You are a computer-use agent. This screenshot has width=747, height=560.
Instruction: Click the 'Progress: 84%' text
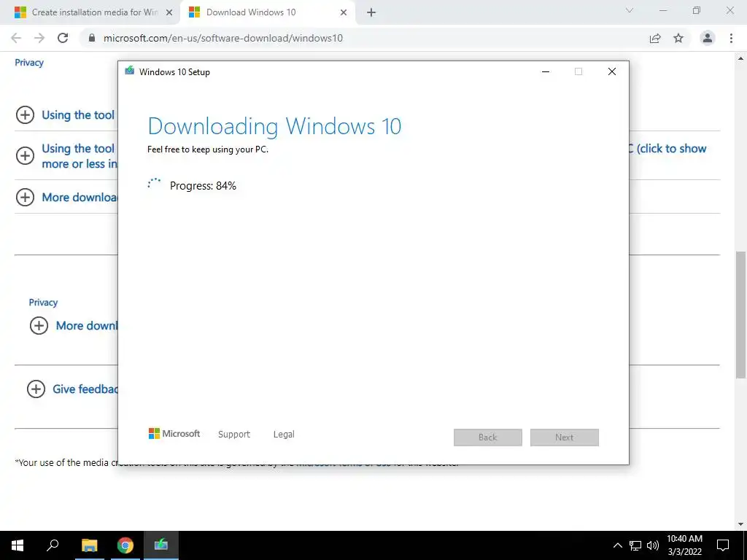tap(203, 186)
